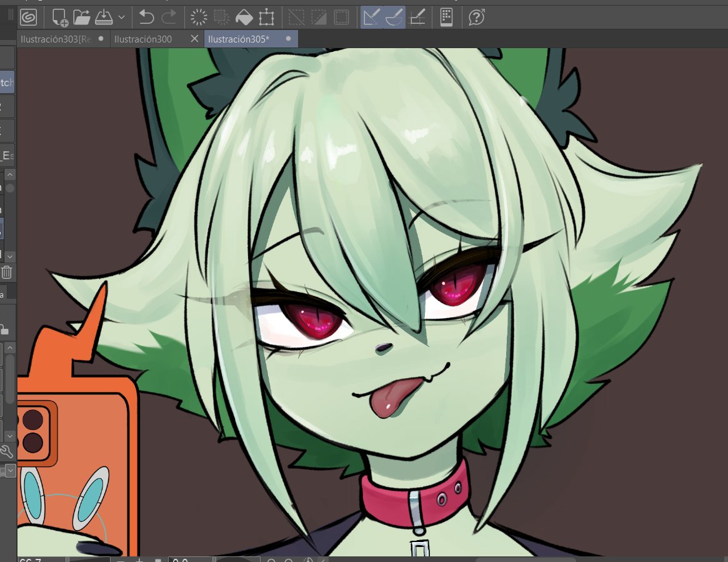Expand the dropdown chevron below the wrench
The width and height of the screenshot is (728, 562).
click(x=10, y=471)
